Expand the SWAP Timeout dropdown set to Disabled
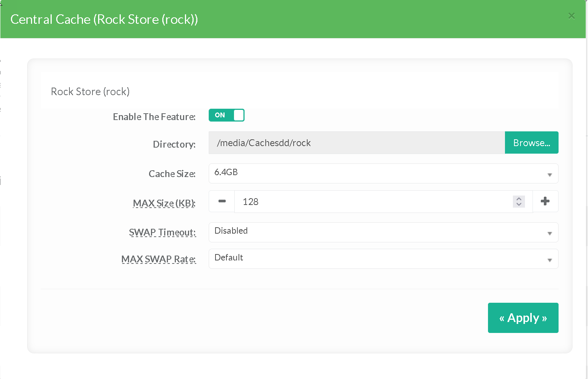588x379 pixels. [x=377, y=232]
